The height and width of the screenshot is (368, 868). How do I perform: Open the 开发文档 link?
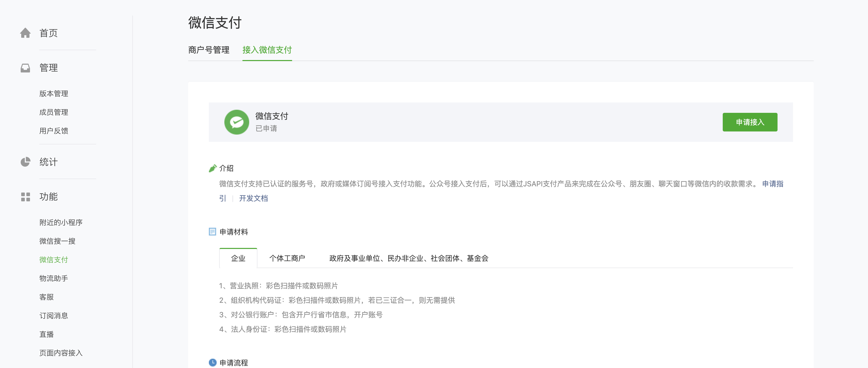[253, 198]
